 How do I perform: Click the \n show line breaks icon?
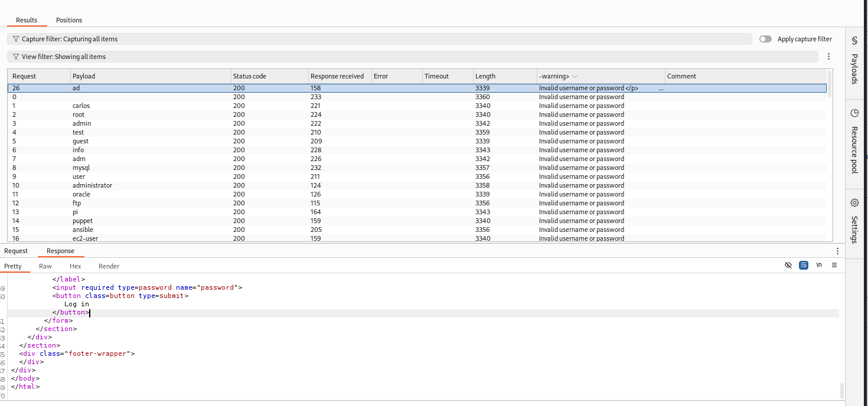pos(818,266)
